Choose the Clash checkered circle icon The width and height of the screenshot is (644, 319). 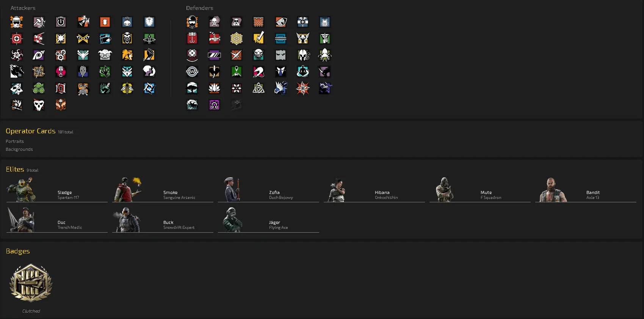[192, 72]
